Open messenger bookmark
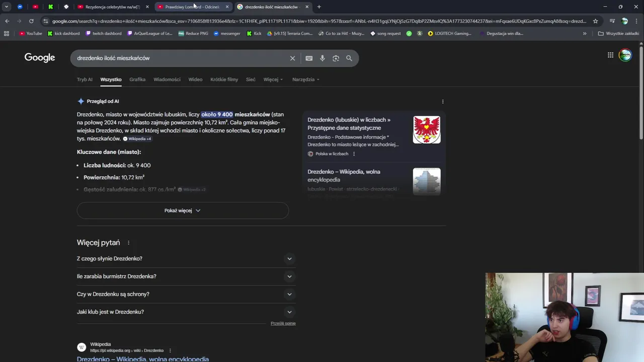This screenshot has width=644, height=362. click(x=227, y=33)
